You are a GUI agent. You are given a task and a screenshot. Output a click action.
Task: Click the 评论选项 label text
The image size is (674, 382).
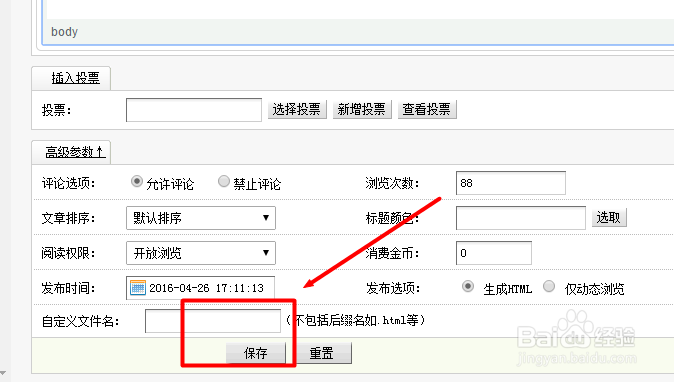[68, 183]
